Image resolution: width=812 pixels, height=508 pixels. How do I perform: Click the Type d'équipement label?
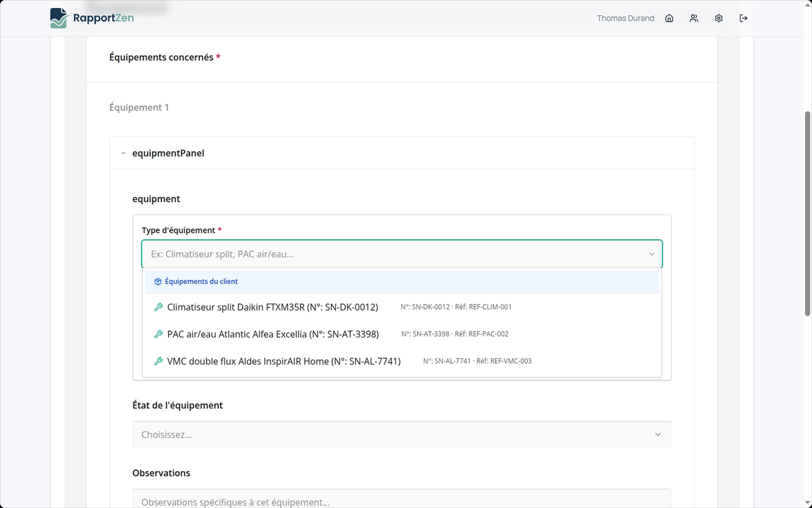[x=178, y=230]
